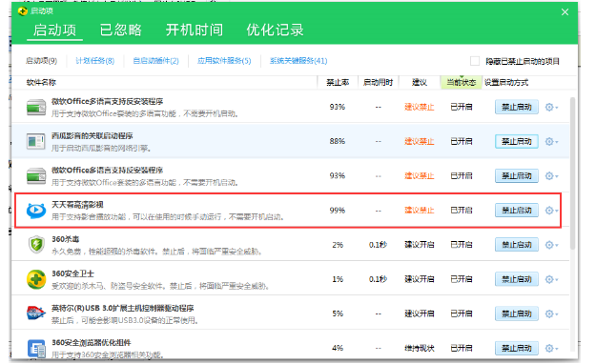The image size is (596, 364).
Task: Click 禁止启动 in the topmost Office row
Action: point(517,107)
